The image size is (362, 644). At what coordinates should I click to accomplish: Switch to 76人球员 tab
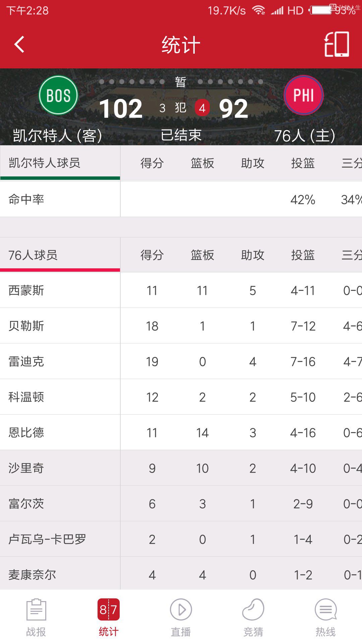(x=60, y=255)
